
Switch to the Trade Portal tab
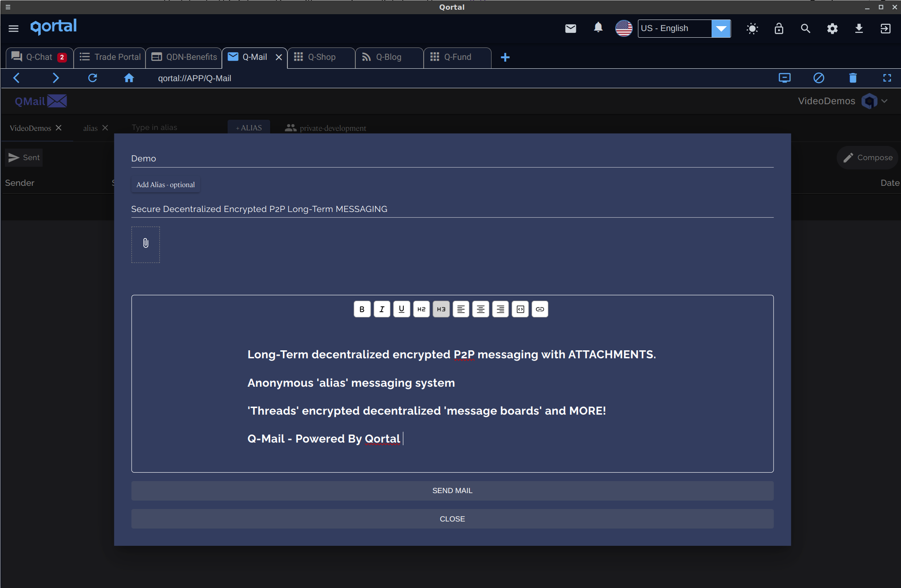(x=110, y=57)
